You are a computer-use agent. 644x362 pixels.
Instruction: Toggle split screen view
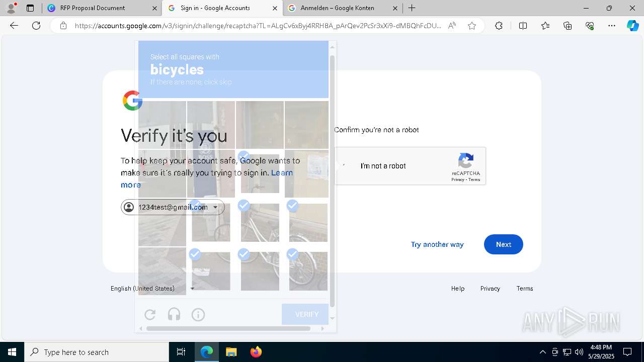click(523, 26)
